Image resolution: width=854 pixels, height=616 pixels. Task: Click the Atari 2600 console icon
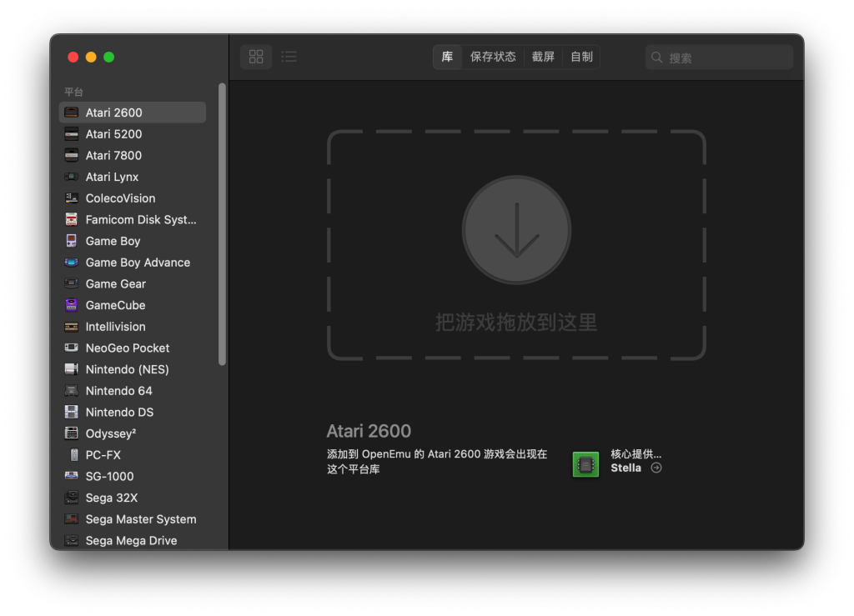[72, 113]
